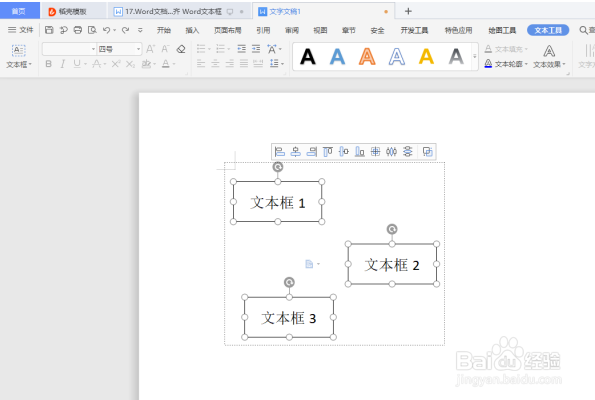Open the 插入 ribbon tab

coord(192,30)
